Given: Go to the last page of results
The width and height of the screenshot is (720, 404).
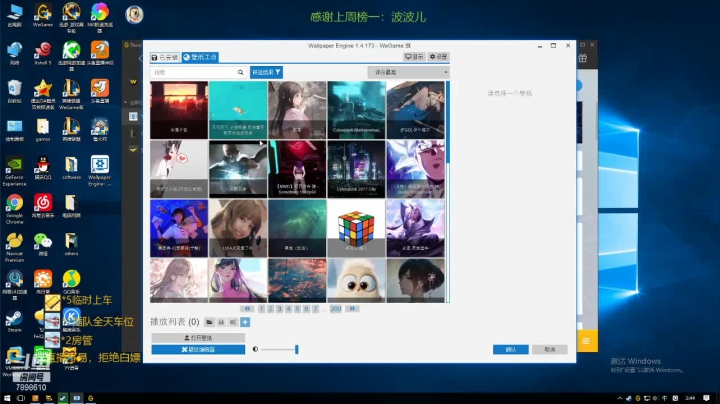Looking at the screenshot, I should pos(352,309).
